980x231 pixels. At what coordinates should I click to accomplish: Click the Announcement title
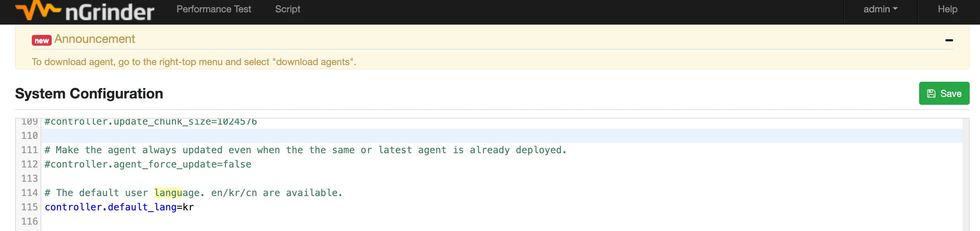point(95,39)
